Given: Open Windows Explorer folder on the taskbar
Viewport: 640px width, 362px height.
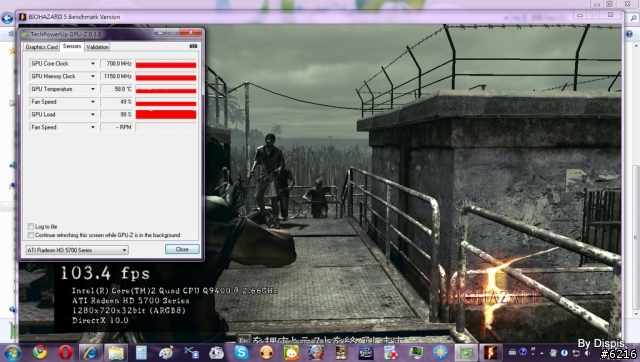Looking at the screenshot, I should point(116,353).
